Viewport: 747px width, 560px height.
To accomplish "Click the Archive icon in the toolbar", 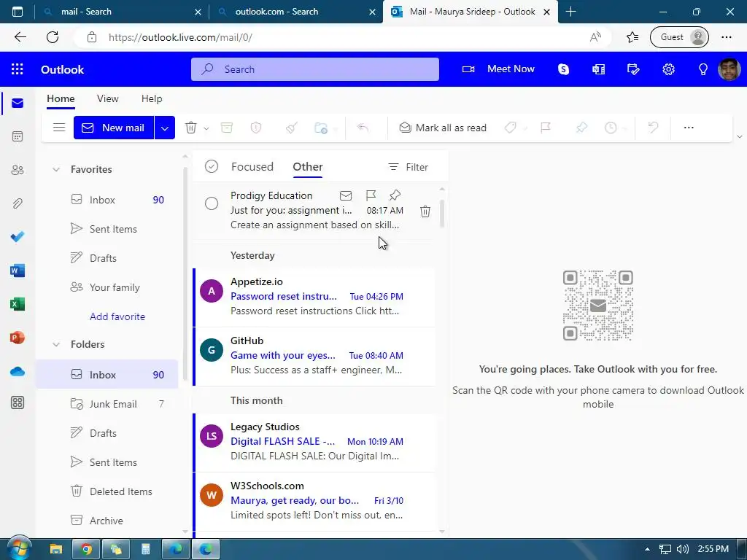I will click(x=227, y=128).
